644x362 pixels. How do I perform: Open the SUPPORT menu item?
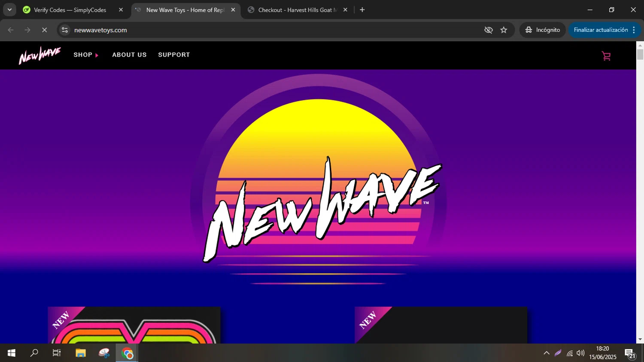[174, 55]
